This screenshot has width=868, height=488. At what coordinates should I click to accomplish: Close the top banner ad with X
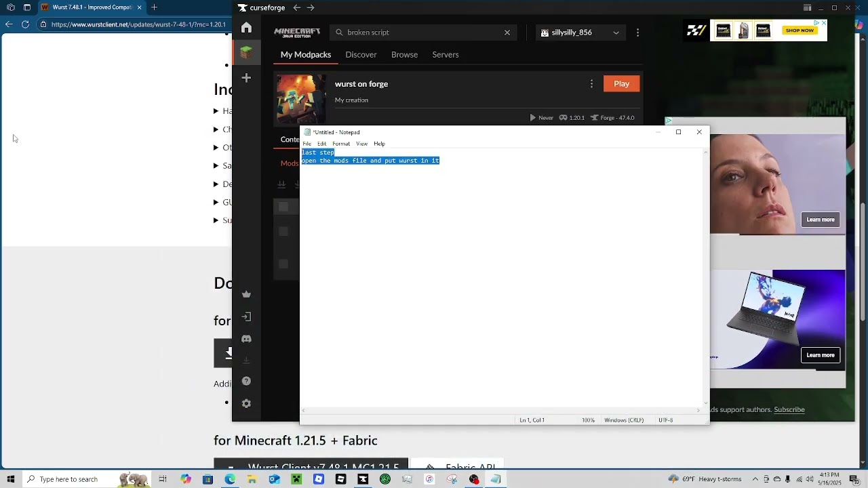(x=823, y=23)
